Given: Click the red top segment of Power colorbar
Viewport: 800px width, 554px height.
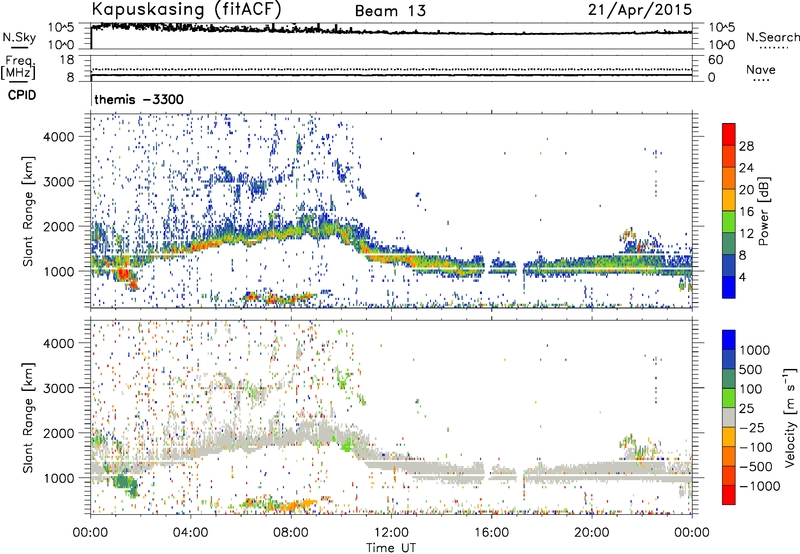Looking at the screenshot, I should (x=729, y=135).
